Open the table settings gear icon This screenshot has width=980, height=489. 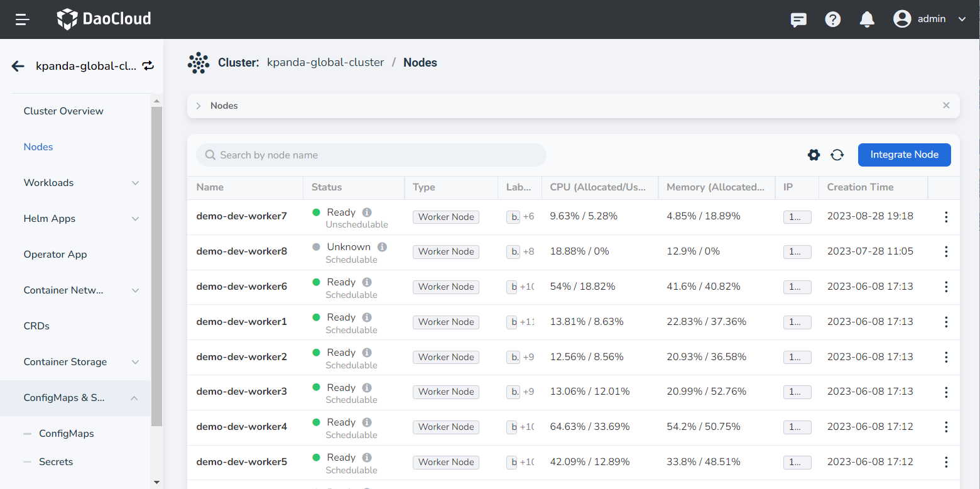coord(814,155)
